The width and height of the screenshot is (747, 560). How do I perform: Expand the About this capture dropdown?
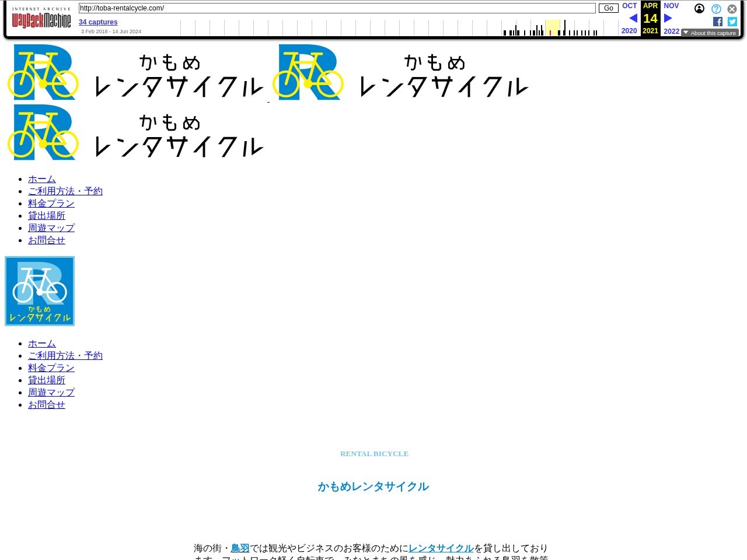710,33
